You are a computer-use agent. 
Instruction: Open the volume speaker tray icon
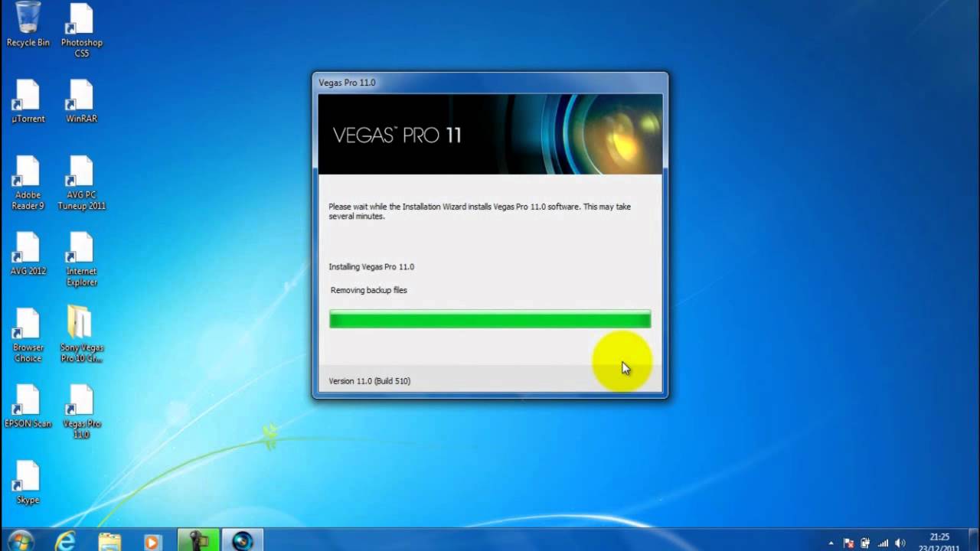[x=900, y=543]
